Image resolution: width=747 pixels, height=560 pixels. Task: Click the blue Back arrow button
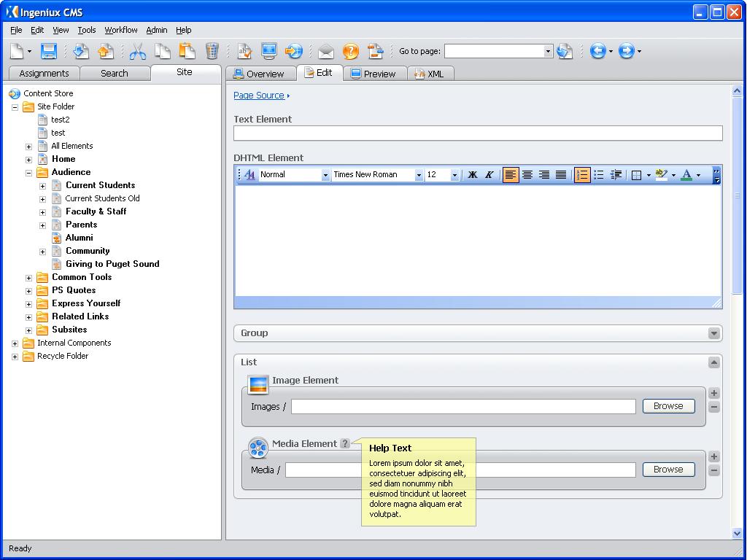(x=597, y=51)
